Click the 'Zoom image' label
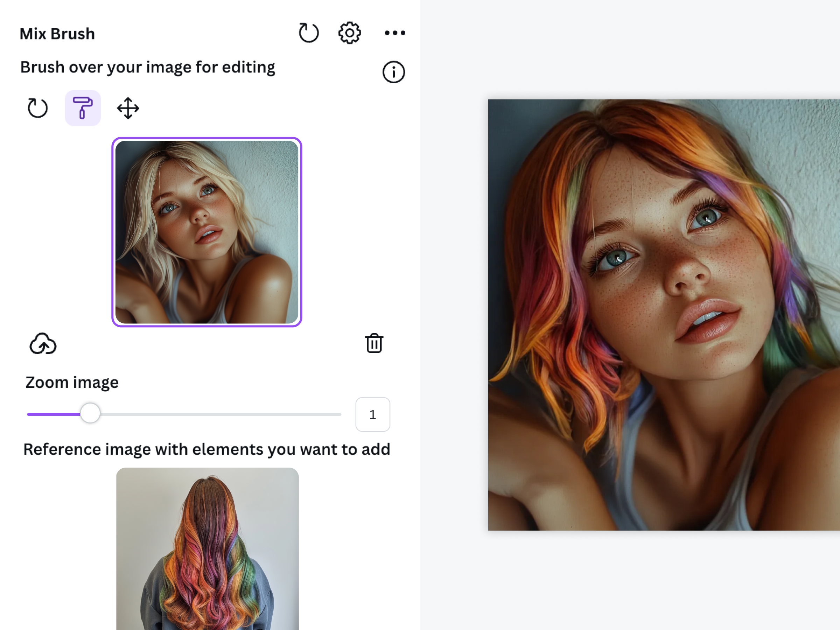The width and height of the screenshot is (840, 630). [72, 383]
